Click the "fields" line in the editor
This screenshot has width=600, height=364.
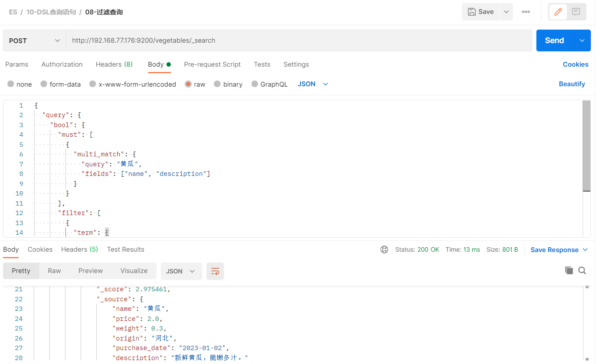point(146,174)
